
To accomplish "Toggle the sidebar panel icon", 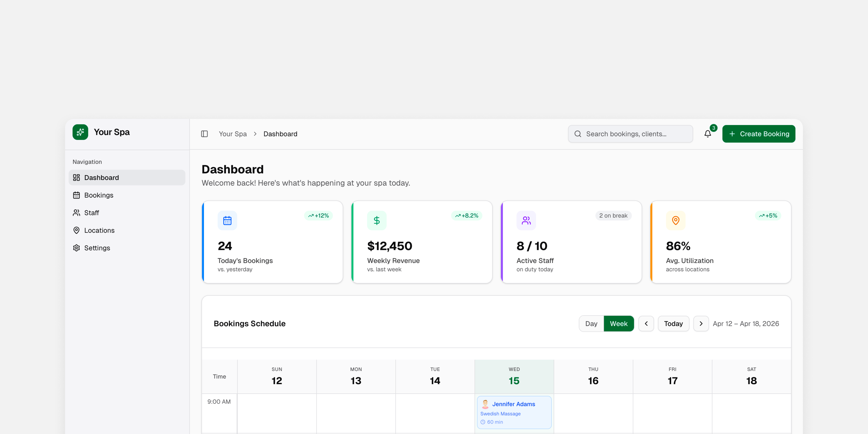I will (x=204, y=134).
